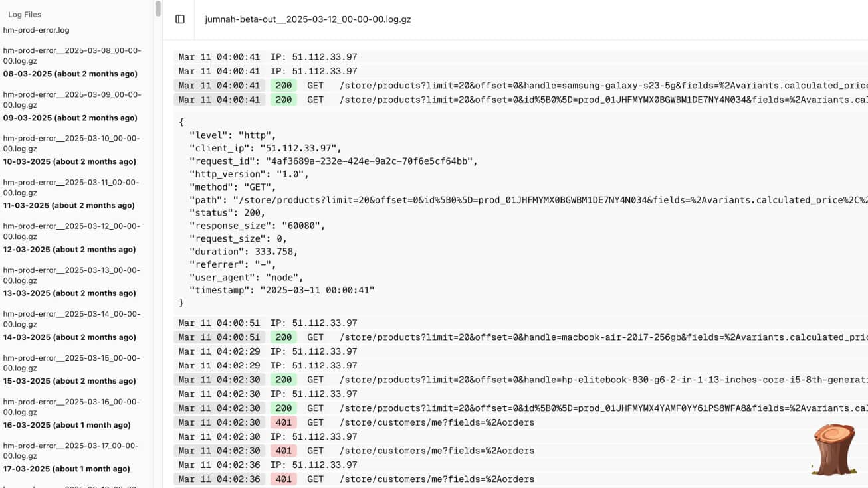Expand the macbook-air-2017-256gb request row
868x488 pixels.
pos(518,337)
